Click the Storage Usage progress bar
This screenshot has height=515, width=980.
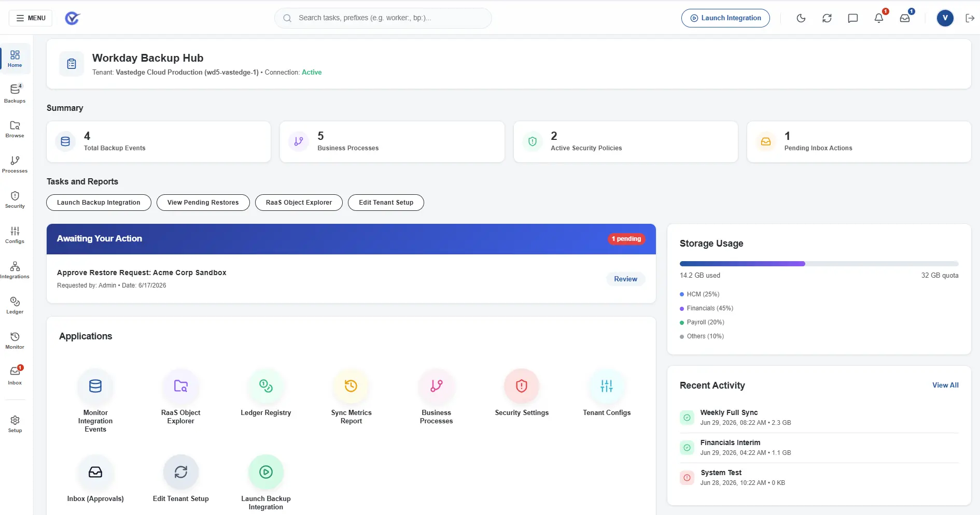[x=819, y=264]
